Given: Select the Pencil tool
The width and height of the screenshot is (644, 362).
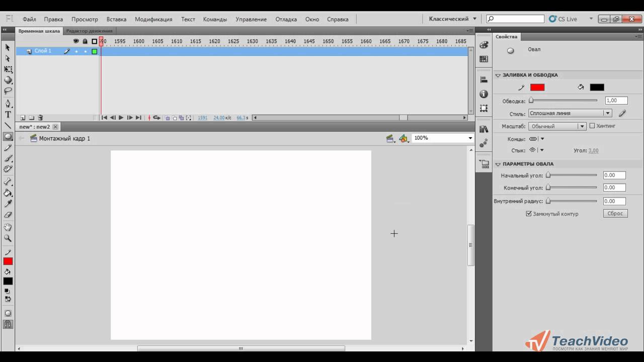Looking at the screenshot, I should [x=8, y=148].
